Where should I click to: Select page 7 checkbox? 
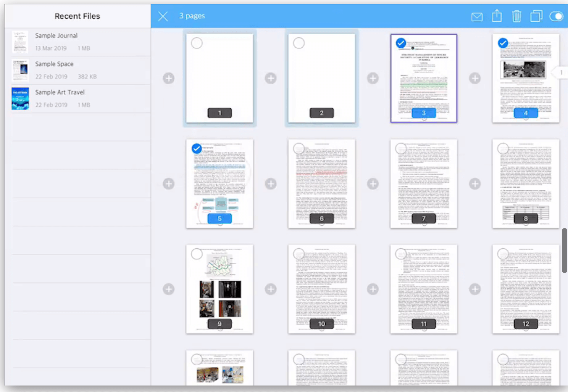coord(401,148)
